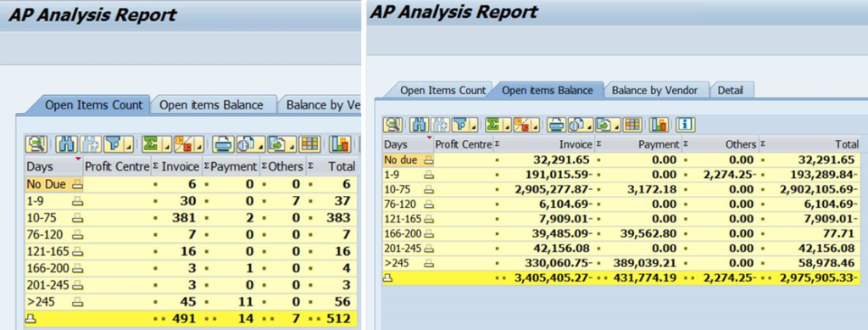Click Choose Layout grid in Open items Balance toolbar
Viewport: 868px width, 330px height.
[632, 125]
